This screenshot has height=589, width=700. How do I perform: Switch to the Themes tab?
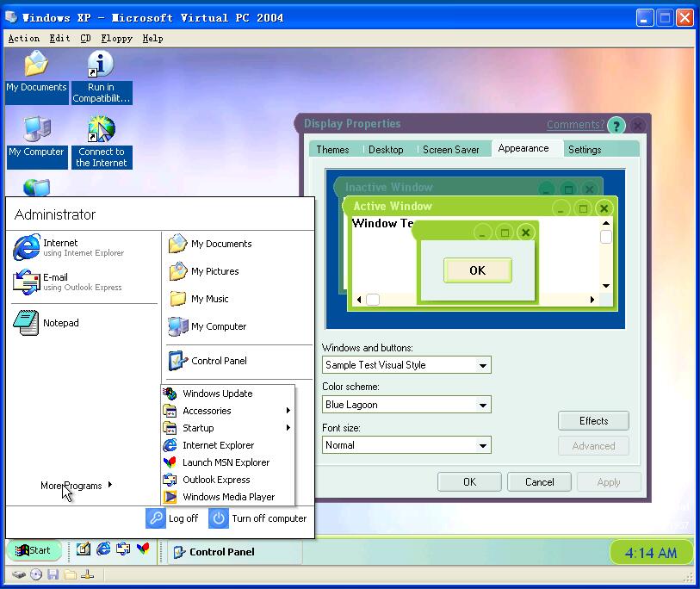click(332, 150)
